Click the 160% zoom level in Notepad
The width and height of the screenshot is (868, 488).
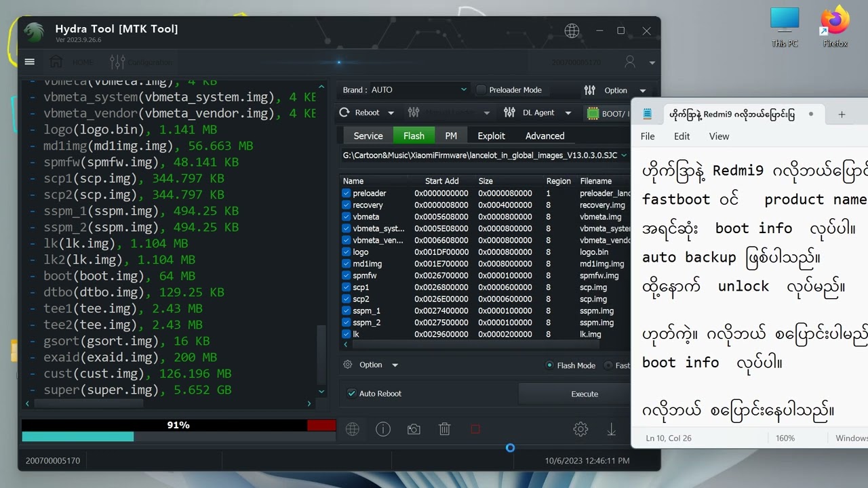pos(785,438)
